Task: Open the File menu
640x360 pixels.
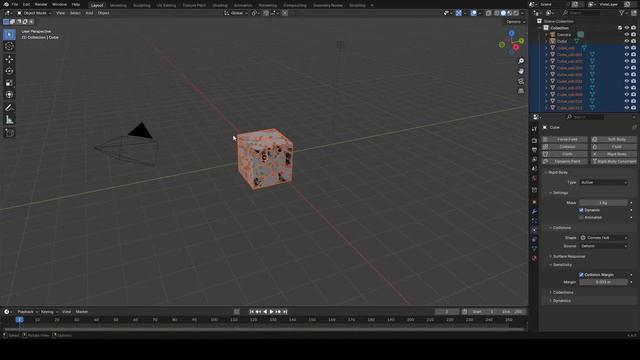Action: coord(15,4)
